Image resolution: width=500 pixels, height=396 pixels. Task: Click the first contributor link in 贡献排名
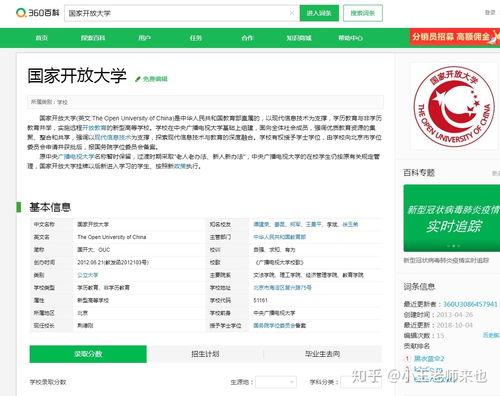429,359
